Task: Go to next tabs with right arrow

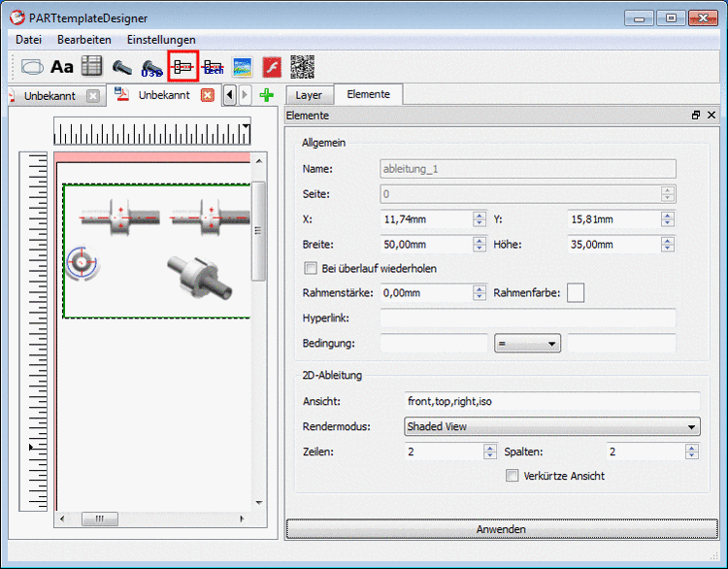Action: coord(245,95)
